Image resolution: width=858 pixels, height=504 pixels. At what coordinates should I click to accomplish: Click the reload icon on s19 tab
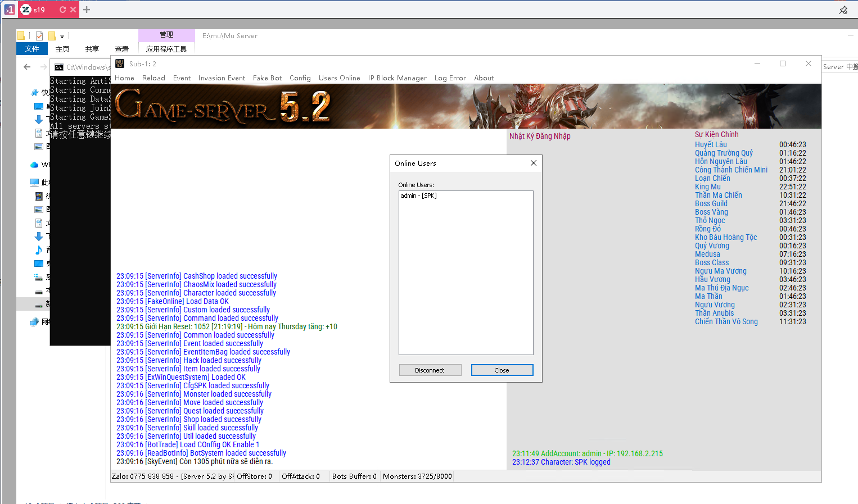62,10
